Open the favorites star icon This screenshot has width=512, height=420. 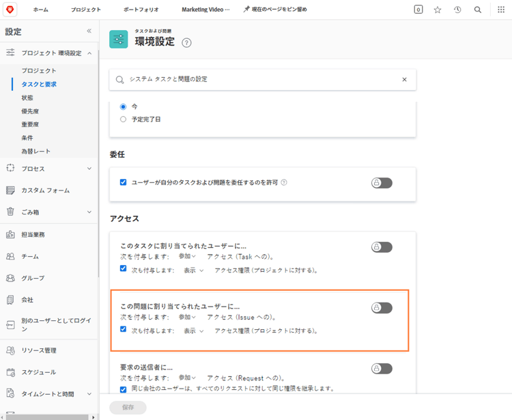click(438, 10)
